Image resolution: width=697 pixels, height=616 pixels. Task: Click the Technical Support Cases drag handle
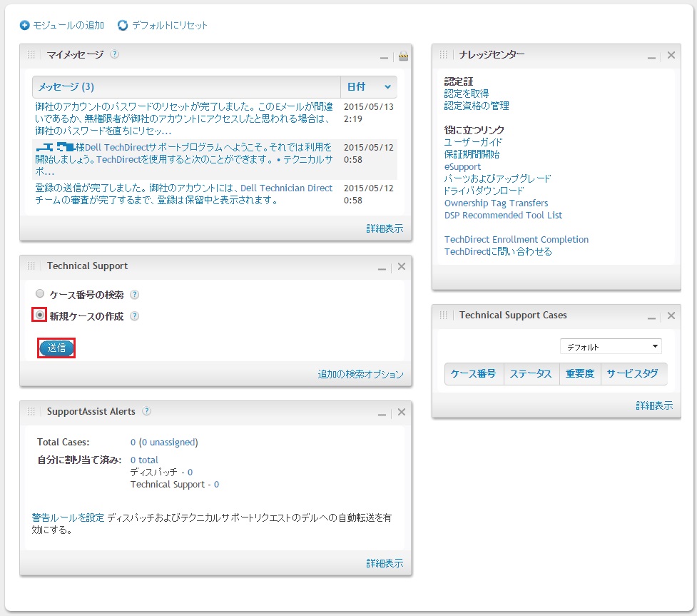(443, 315)
